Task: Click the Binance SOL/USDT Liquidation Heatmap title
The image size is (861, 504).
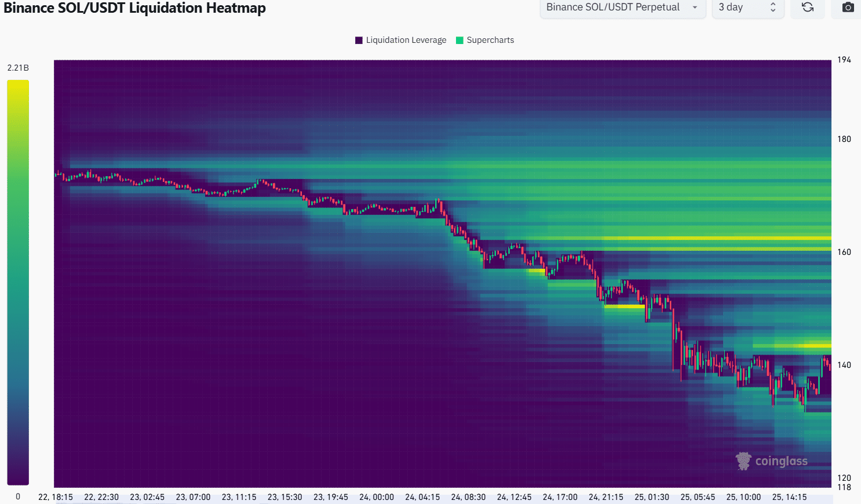Action: 134,8
